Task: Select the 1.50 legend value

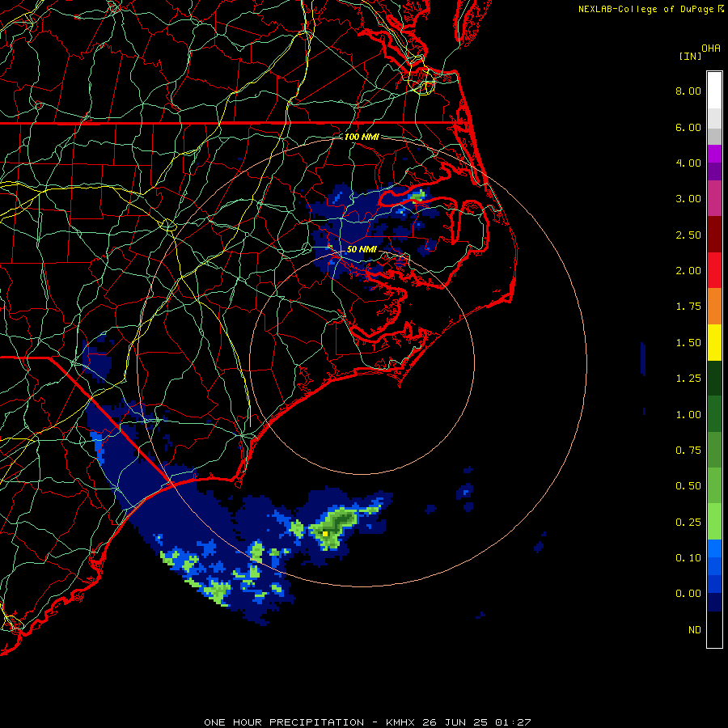Action: coord(688,343)
